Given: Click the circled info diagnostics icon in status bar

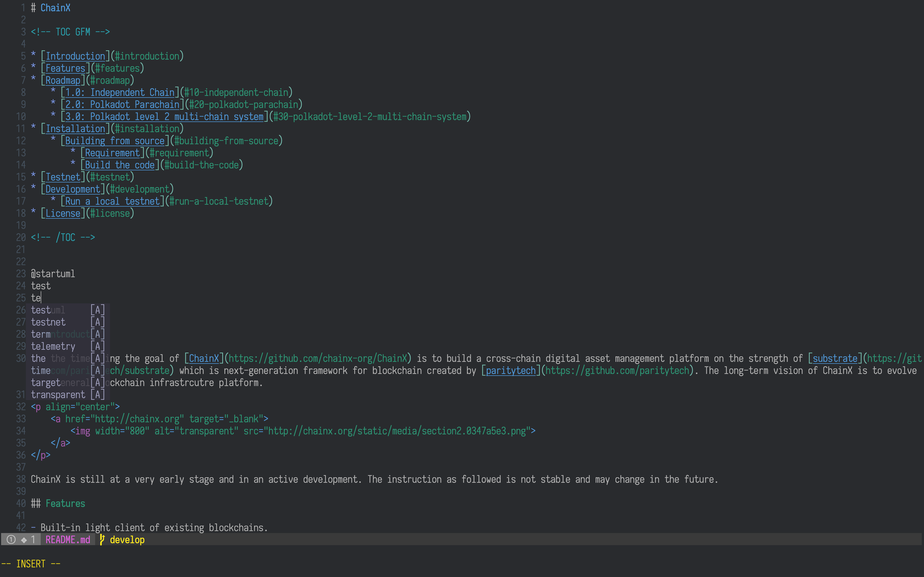Looking at the screenshot, I should click(11, 540).
